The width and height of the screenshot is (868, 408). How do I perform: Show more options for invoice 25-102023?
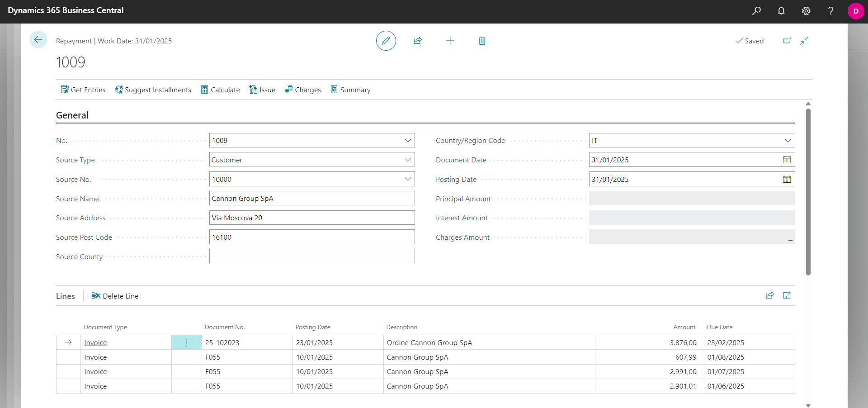(x=187, y=342)
